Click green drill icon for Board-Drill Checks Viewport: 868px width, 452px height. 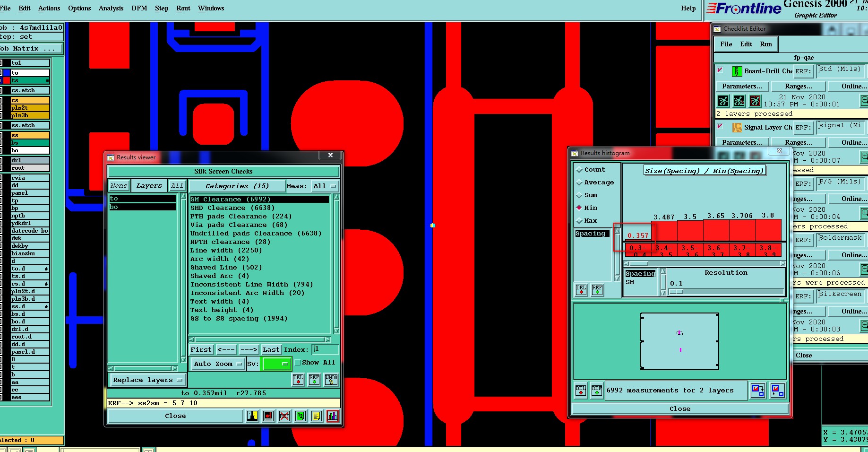tap(737, 71)
